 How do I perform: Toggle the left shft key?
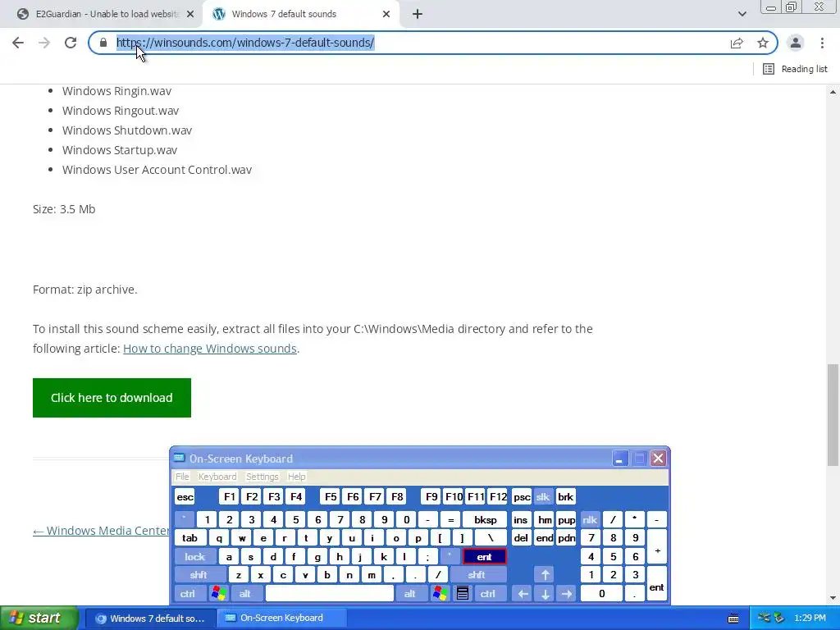coord(199,575)
